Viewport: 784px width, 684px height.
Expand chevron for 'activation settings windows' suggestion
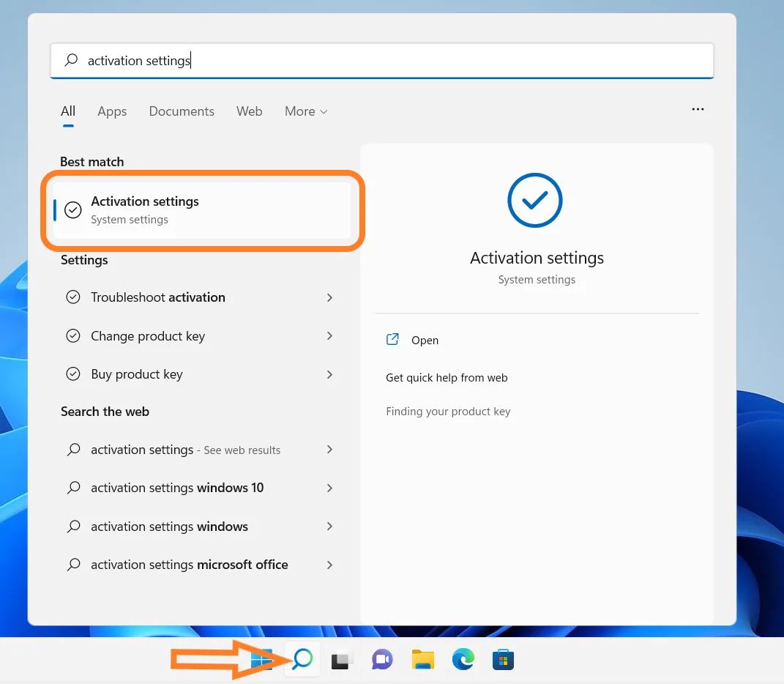329,526
